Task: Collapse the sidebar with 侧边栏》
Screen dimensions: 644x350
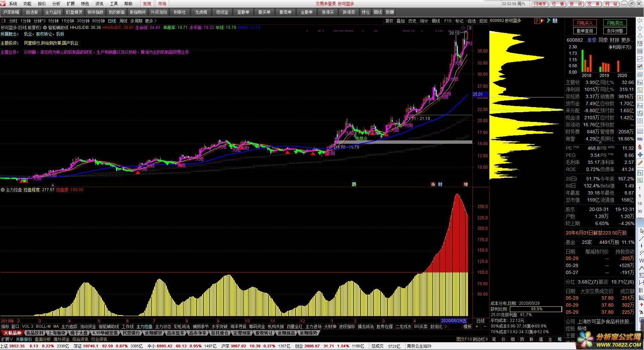Action: (480, 339)
